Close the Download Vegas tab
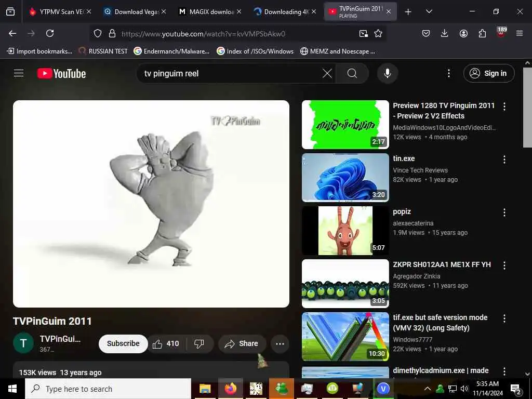The image size is (532, 399). pos(164,11)
